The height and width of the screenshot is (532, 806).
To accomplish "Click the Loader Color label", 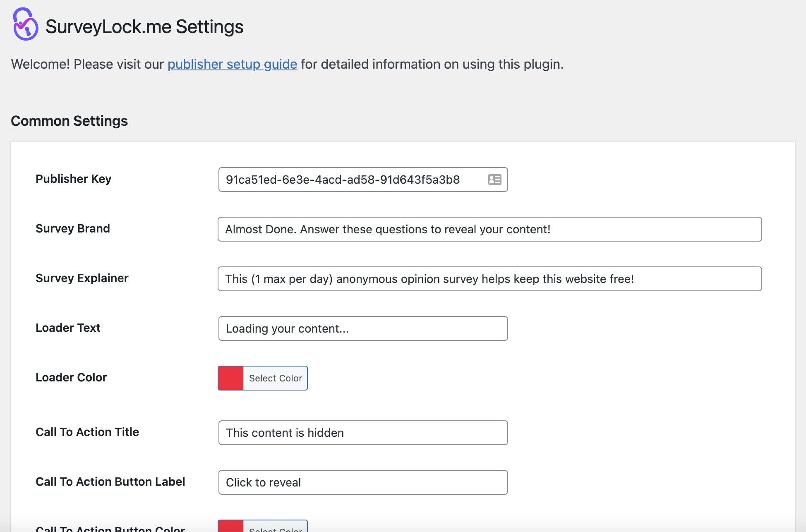I will [71, 377].
